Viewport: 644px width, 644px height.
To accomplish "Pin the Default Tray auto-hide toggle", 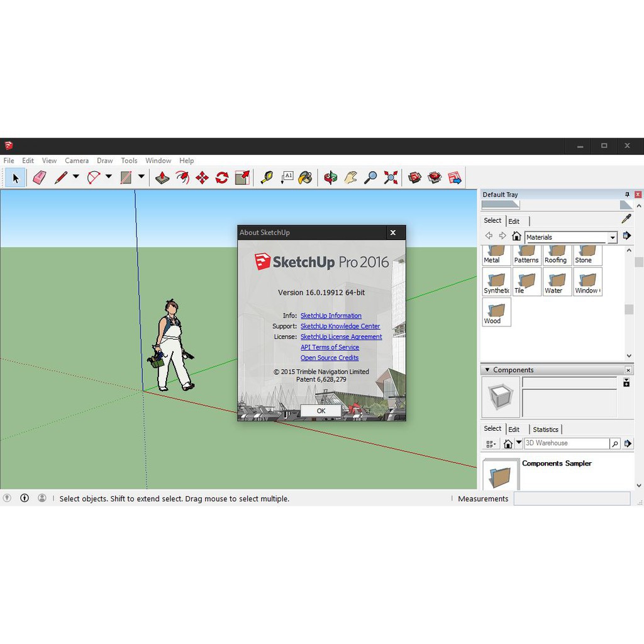I will 627,195.
